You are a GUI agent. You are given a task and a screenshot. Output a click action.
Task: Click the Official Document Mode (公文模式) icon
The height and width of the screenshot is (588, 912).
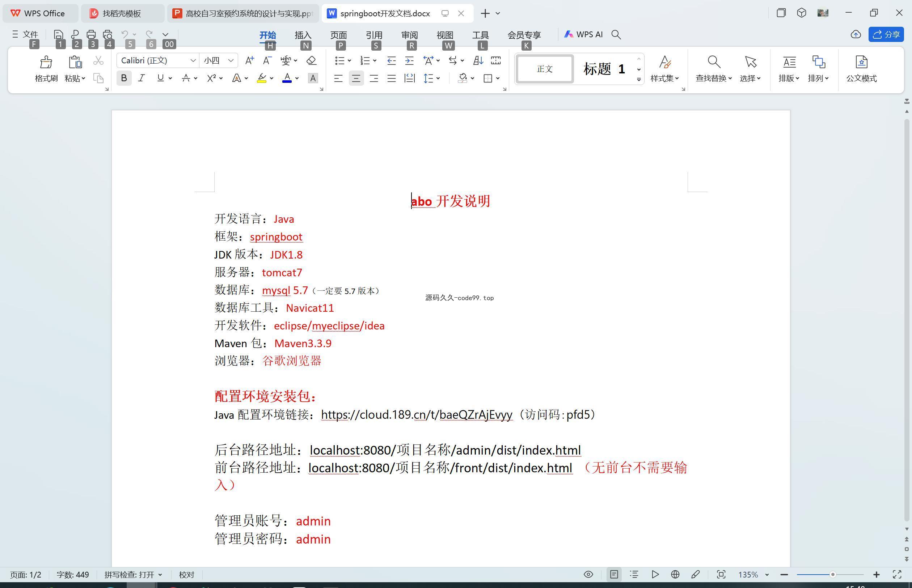pos(861,62)
